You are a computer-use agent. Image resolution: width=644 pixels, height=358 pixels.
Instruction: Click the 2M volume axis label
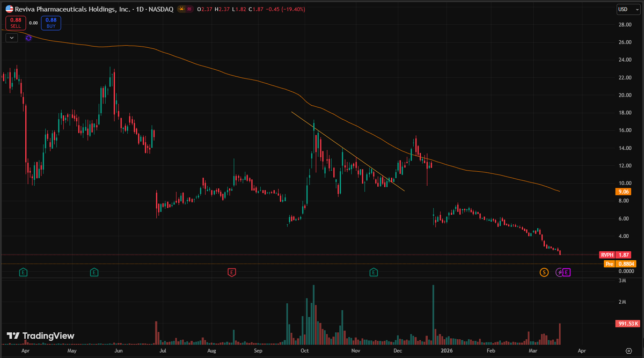(621, 302)
